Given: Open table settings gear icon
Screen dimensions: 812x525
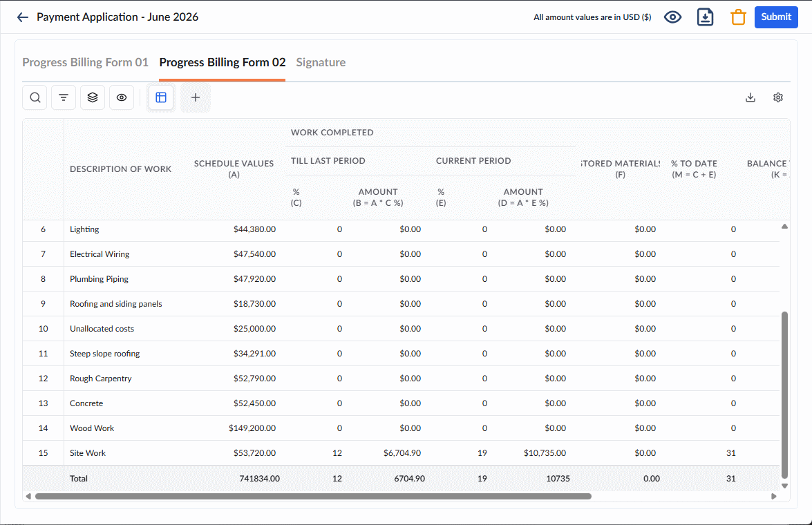Looking at the screenshot, I should point(778,97).
